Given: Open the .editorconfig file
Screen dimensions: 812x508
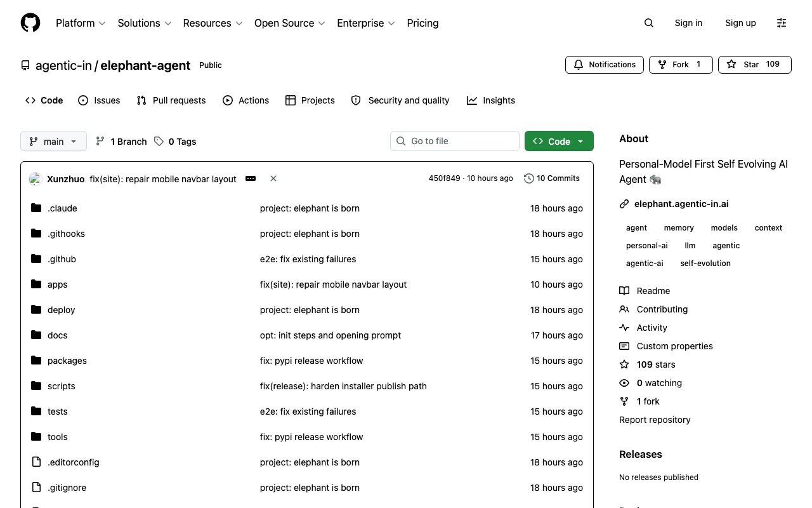Looking at the screenshot, I should point(74,462).
